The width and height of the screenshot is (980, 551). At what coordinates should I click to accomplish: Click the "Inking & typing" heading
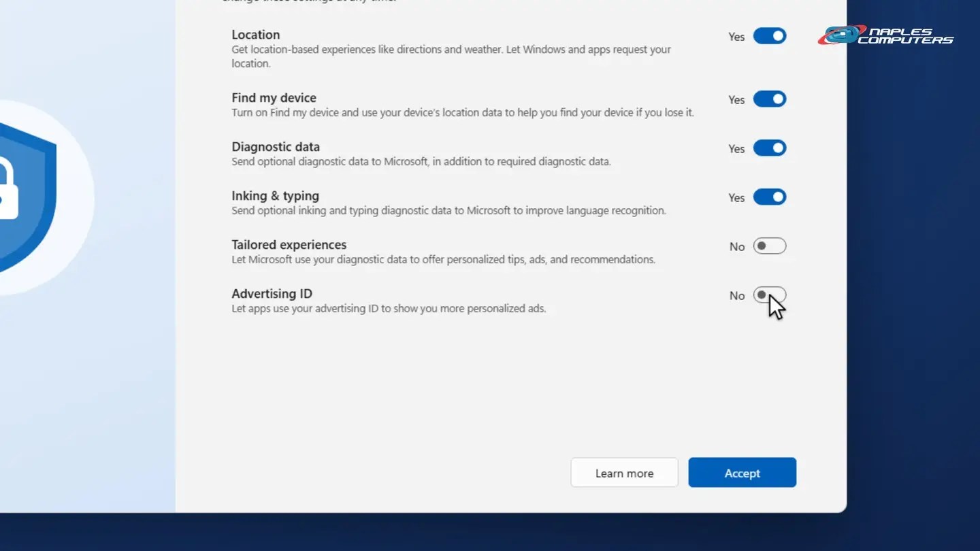(275, 196)
